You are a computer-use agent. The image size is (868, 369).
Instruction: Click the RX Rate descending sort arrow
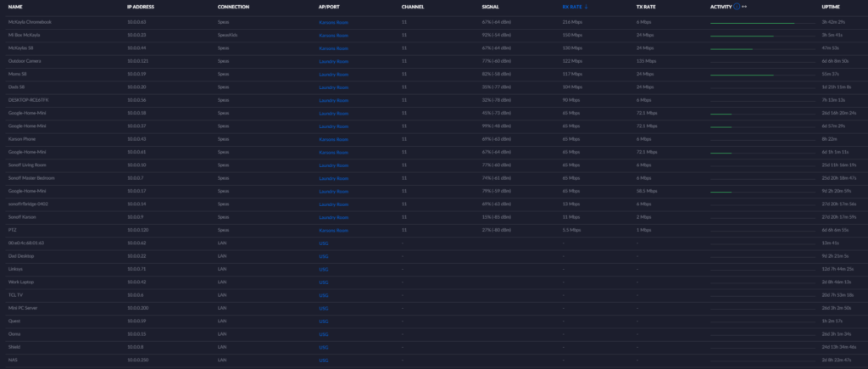tap(587, 7)
